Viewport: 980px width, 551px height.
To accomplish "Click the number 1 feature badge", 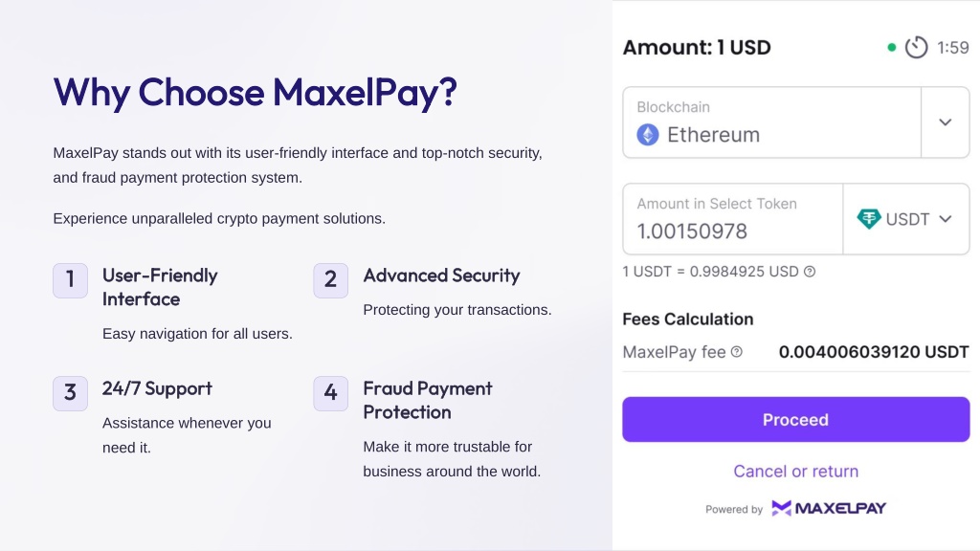I will click(70, 280).
